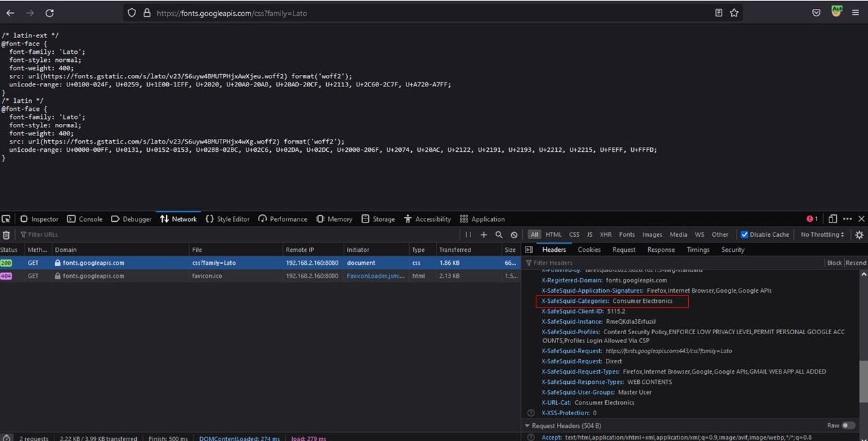Pause network log recording
The image size is (868, 441).
pos(468,235)
